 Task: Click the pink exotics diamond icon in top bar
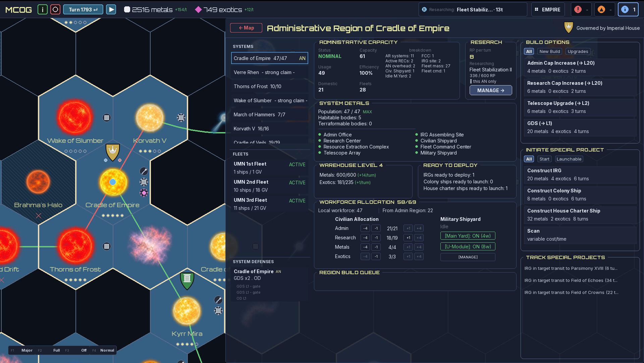click(x=199, y=9)
